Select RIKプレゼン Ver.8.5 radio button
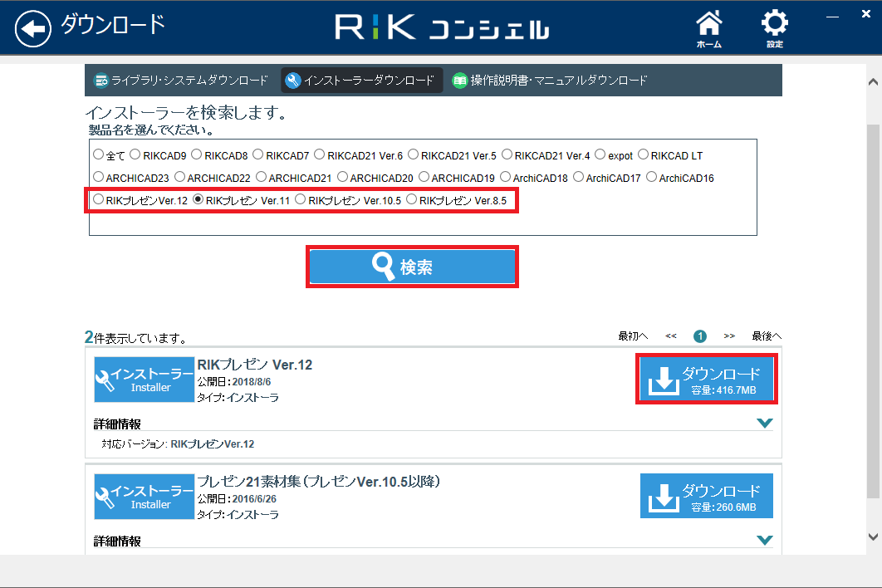 [412, 199]
